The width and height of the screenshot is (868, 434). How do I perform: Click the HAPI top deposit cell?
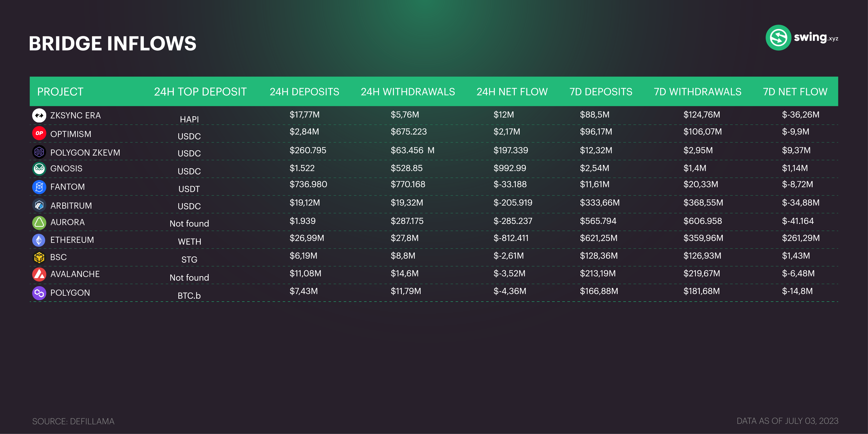(x=189, y=120)
